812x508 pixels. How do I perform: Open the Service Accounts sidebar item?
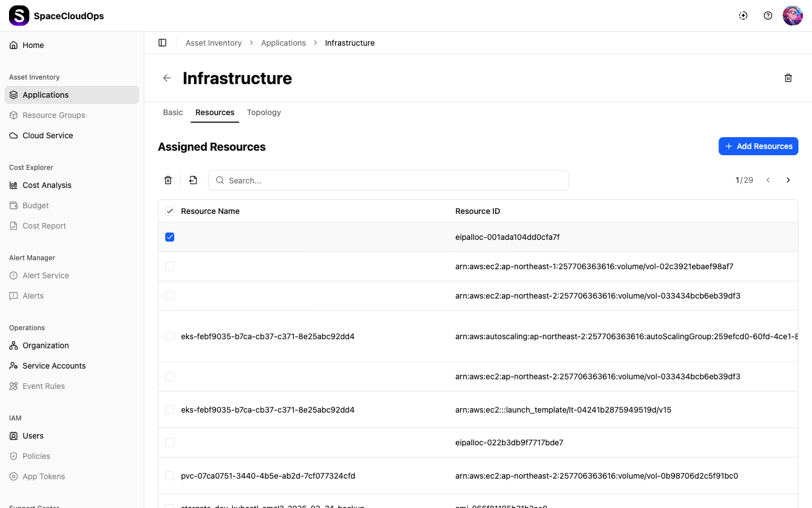click(54, 366)
